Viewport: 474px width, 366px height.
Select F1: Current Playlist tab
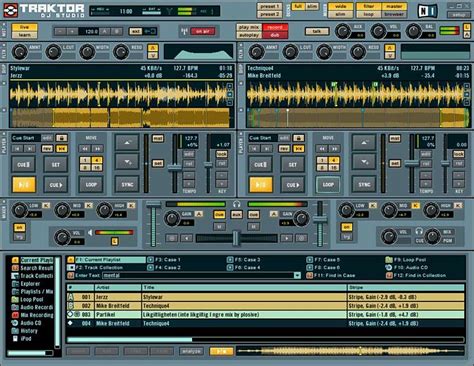click(x=106, y=260)
